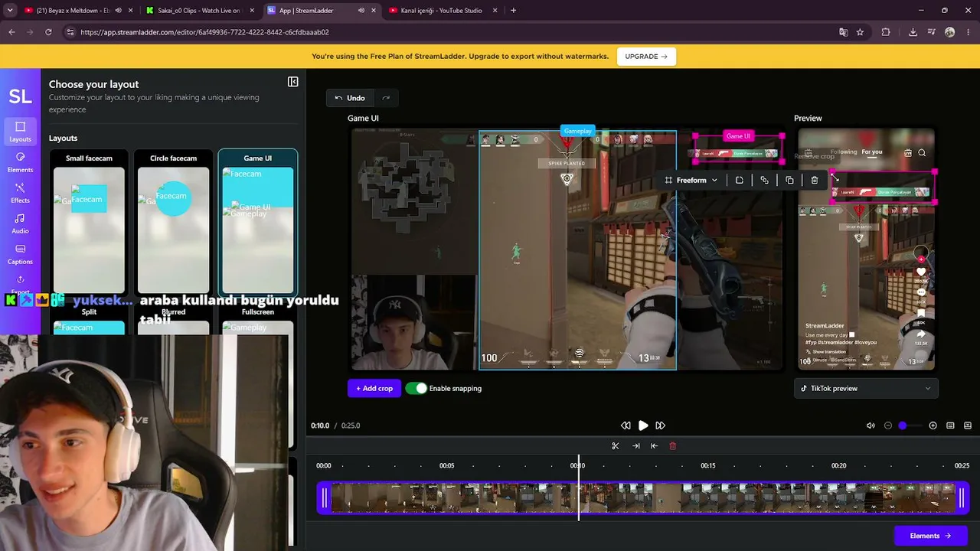The width and height of the screenshot is (980, 551).
Task: Trim clip start to playhead
Action: coord(654,446)
